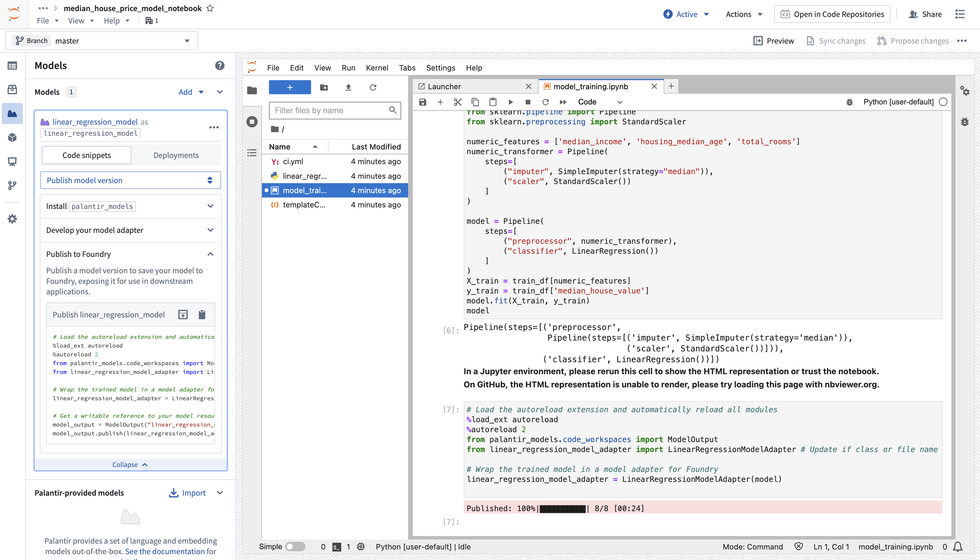Screen dimensions: 980x560
Task: Expand Develop your model adapter section
Action: pos(131,230)
